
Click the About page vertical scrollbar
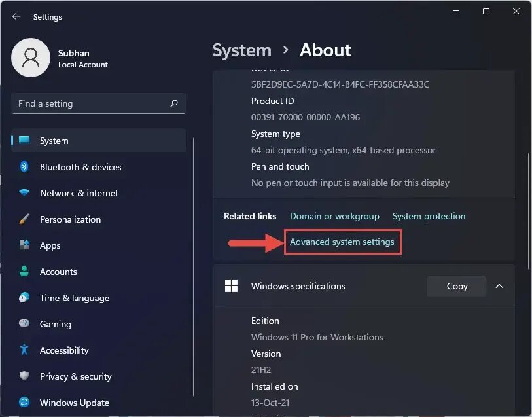pos(529,210)
